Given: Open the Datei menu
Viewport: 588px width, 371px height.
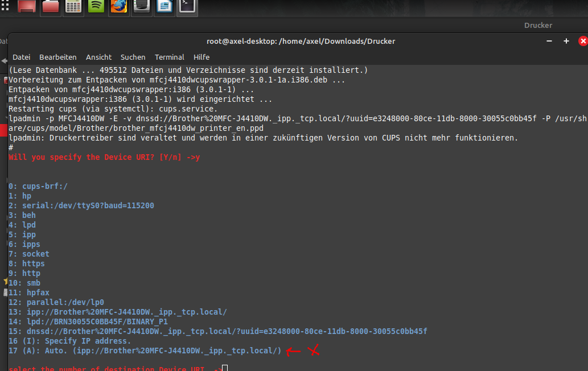Looking at the screenshot, I should coord(22,57).
